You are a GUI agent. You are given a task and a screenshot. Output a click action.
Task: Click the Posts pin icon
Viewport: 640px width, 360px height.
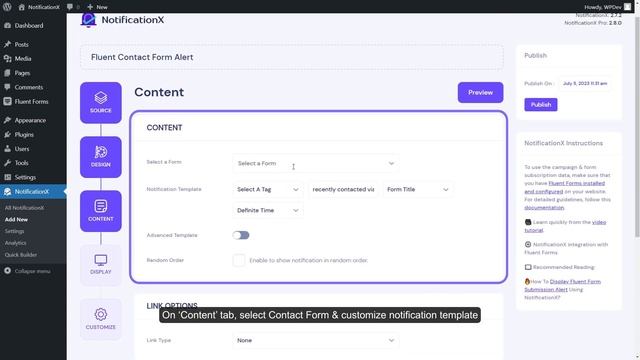pos(7,44)
